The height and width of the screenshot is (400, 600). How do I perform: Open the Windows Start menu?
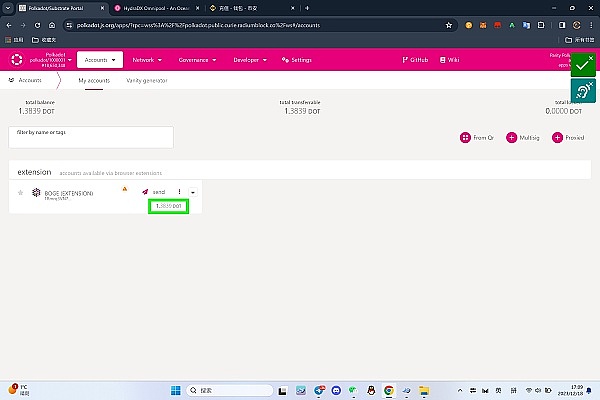click(176, 390)
